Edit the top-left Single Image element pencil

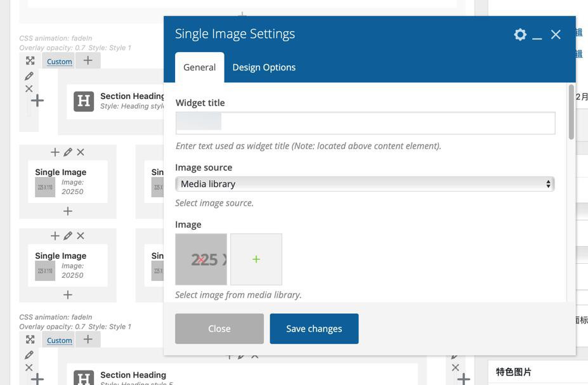tap(68, 152)
